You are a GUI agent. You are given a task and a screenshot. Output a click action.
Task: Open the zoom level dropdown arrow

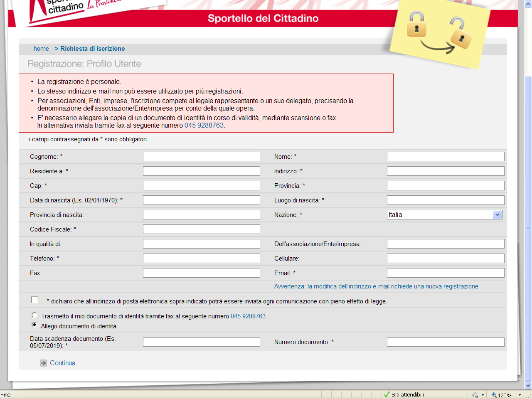point(520,395)
